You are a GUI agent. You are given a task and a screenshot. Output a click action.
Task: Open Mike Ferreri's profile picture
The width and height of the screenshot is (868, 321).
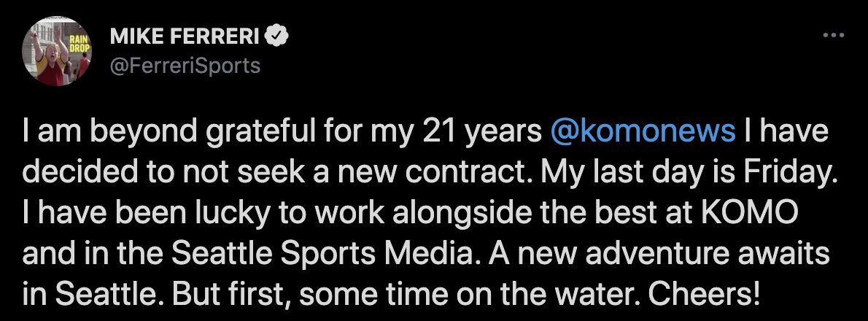click(56, 51)
